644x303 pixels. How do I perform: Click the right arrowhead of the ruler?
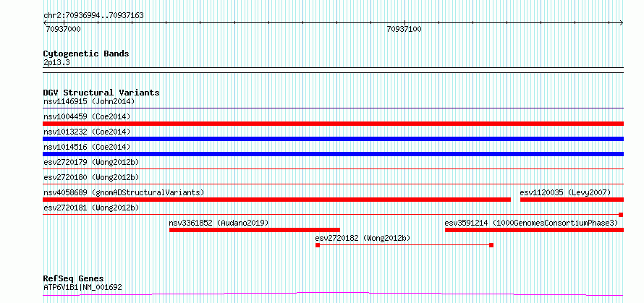pos(622,23)
